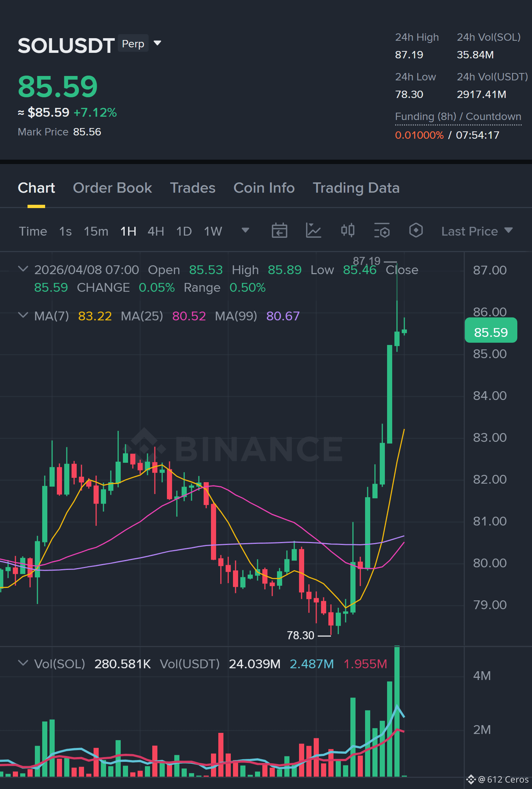Open the indicator display settings icon
The width and height of the screenshot is (532, 789).
(x=382, y=231)
